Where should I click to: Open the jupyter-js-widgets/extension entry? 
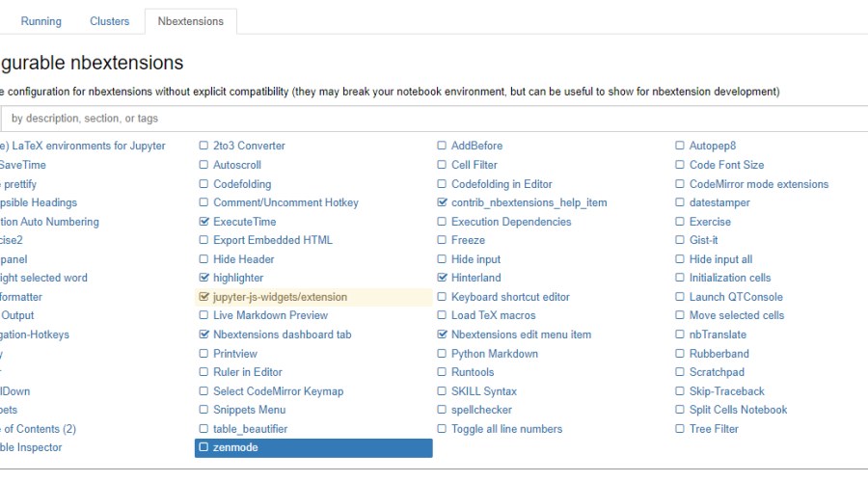click(x=280, y=298)
